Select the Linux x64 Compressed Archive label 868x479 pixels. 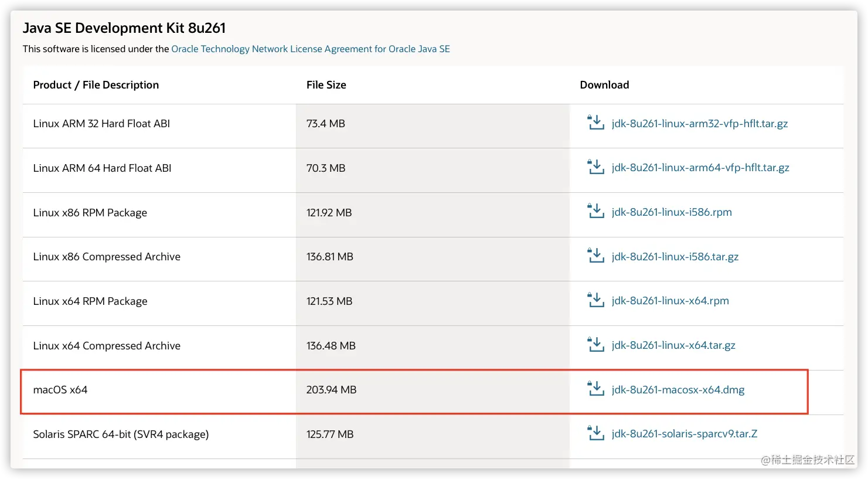tap(107, 346)
